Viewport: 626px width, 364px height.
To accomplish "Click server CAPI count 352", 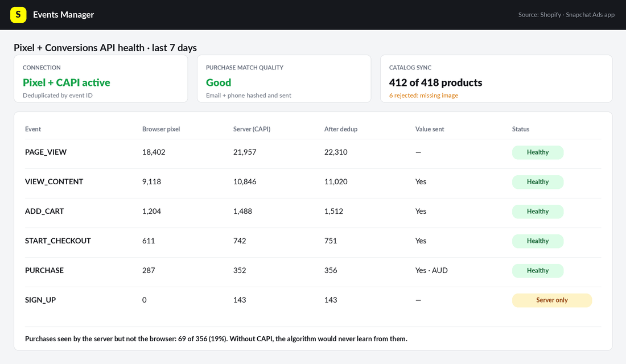I will pyautogui.click(x=240, y=270).
